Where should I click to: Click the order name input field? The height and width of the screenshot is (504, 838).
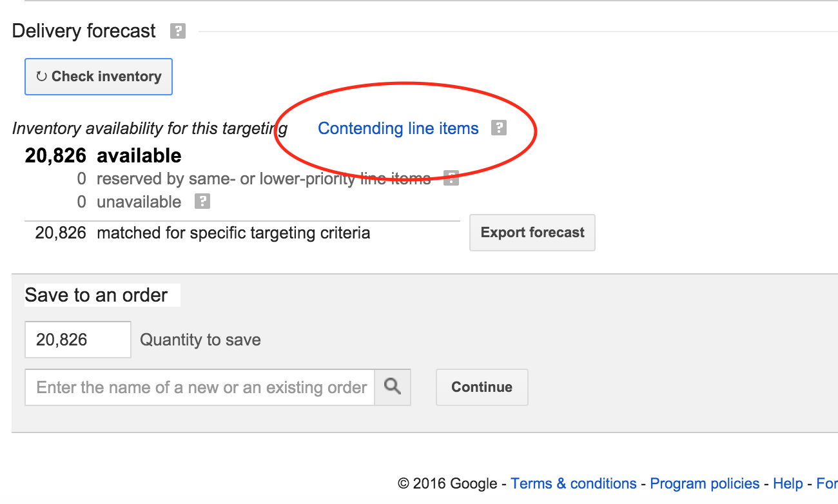200,387
